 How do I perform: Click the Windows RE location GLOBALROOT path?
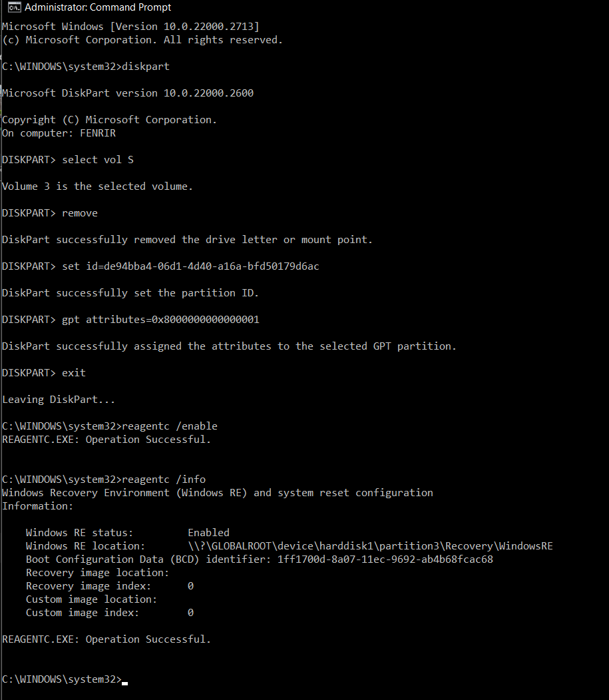(370, 546)
